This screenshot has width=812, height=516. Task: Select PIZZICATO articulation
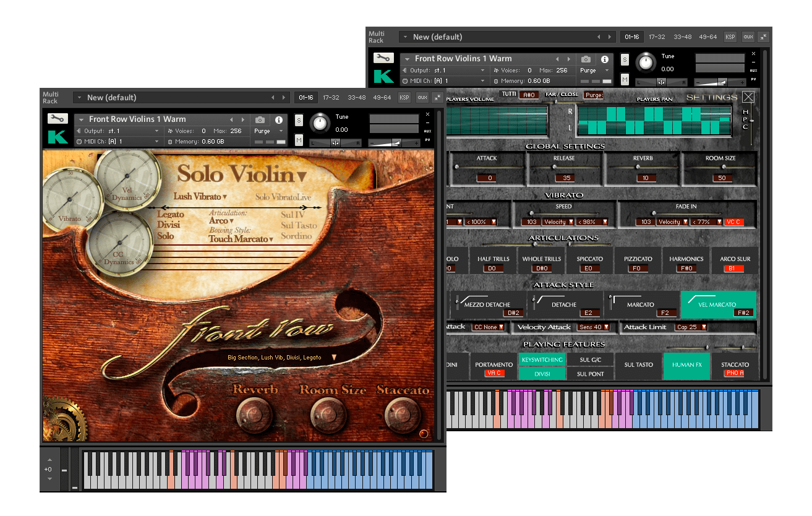pos(638,260)
